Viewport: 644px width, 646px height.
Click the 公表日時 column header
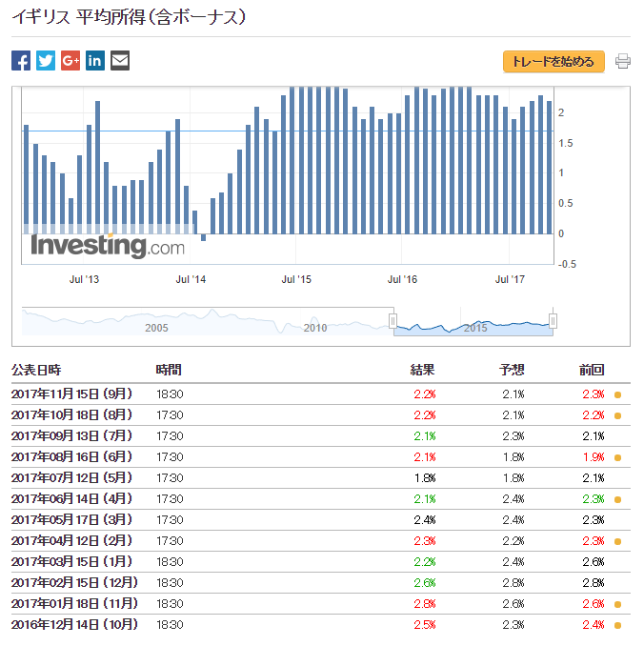36,370
